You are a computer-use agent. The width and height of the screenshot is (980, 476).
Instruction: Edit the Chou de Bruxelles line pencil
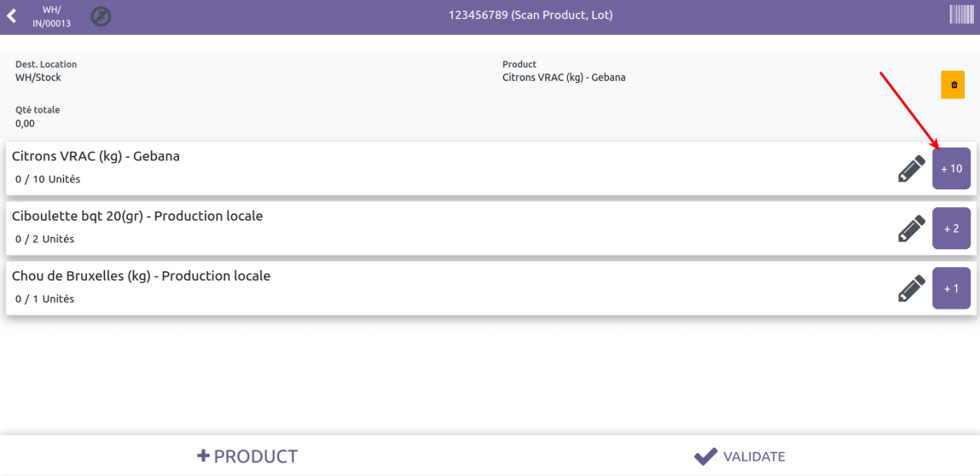pos(911,288)
